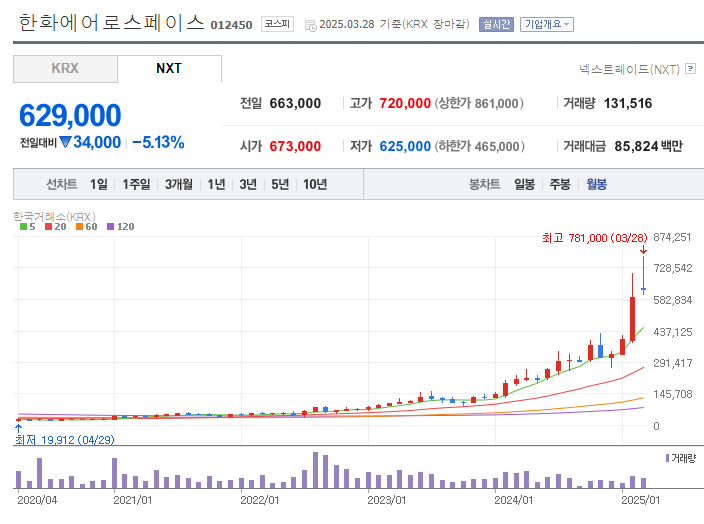The width and height of the screenshot is (704, 524).
Task: Switch to 월봉 candle chart
Action: pos(596,184)
